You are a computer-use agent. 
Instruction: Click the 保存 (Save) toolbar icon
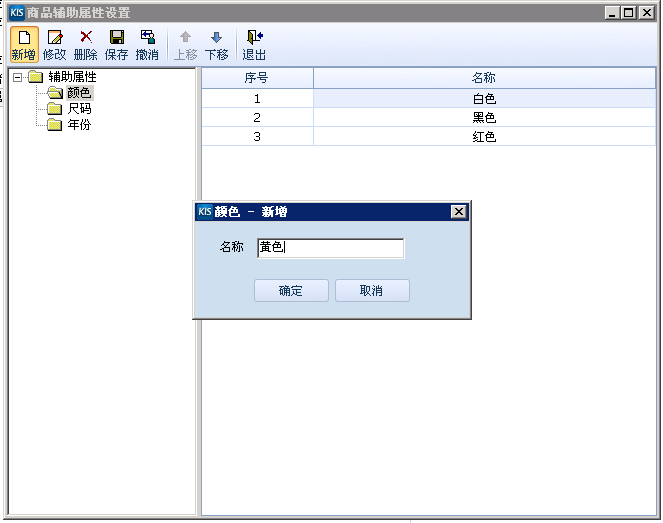point(117,37)
